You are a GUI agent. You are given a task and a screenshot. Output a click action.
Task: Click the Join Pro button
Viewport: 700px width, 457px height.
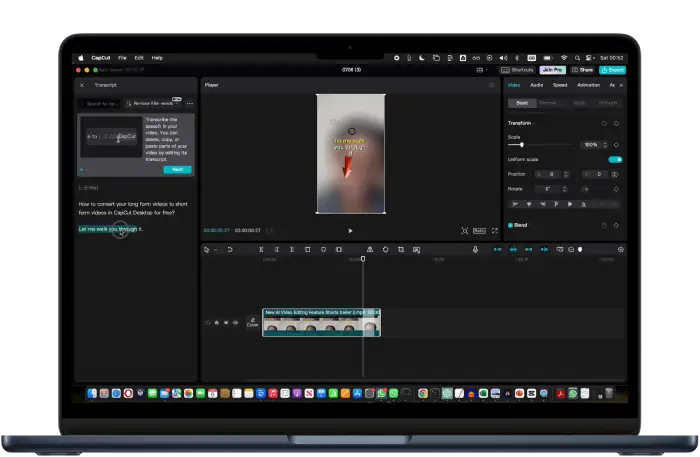point(551,70)
